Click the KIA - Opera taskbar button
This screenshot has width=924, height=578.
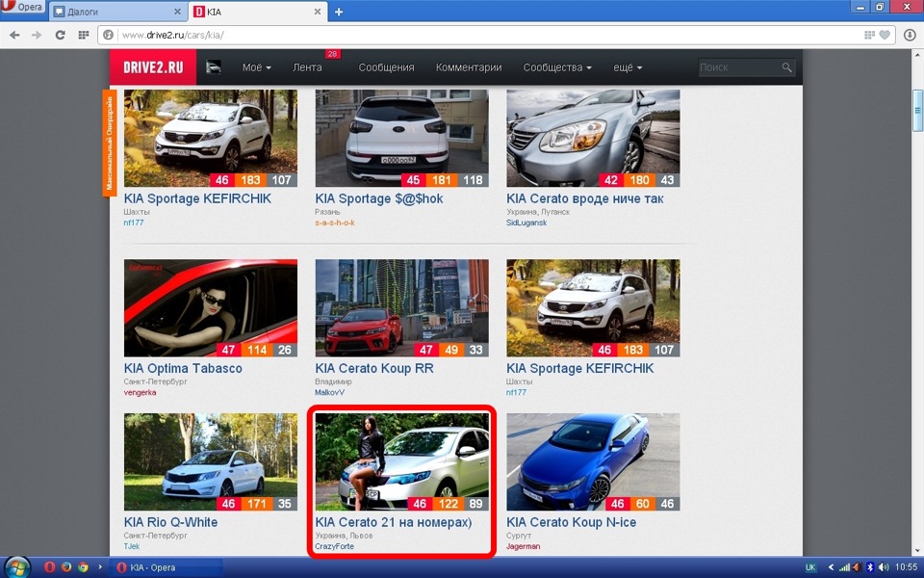[167, 567]
